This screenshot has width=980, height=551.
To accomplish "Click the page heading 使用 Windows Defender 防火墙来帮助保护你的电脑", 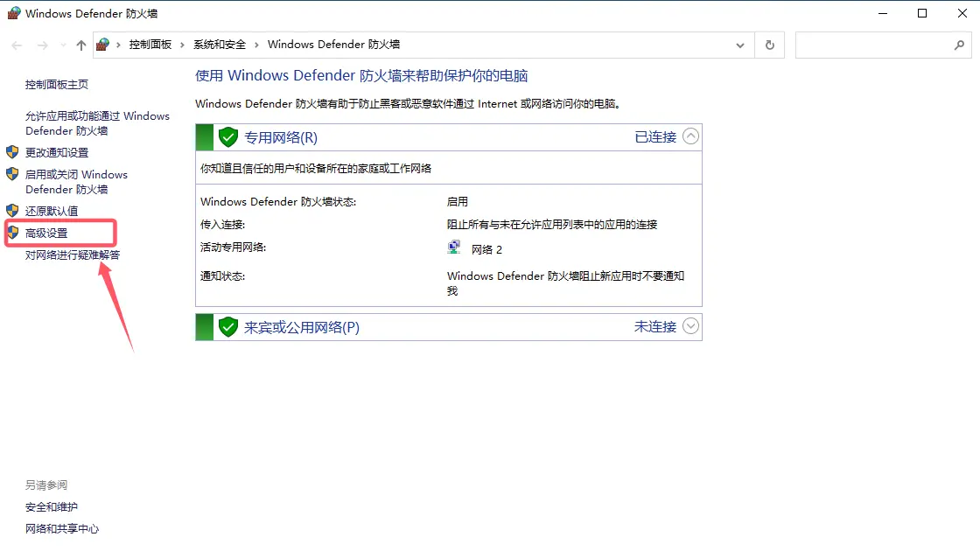I will 361,75.
